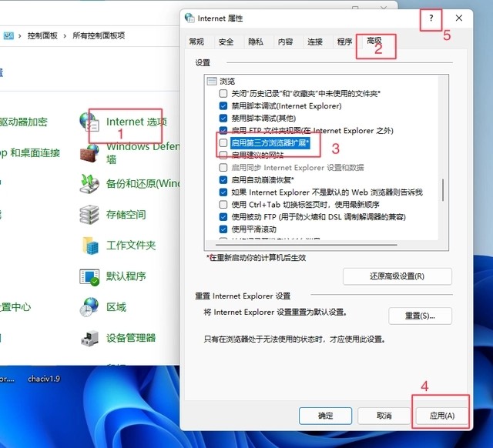The image size is (493, 448).
Task: Enable 使用 Ctrl+Tab 切换标签页时使用最新顺序
Action: coord(223,205)
